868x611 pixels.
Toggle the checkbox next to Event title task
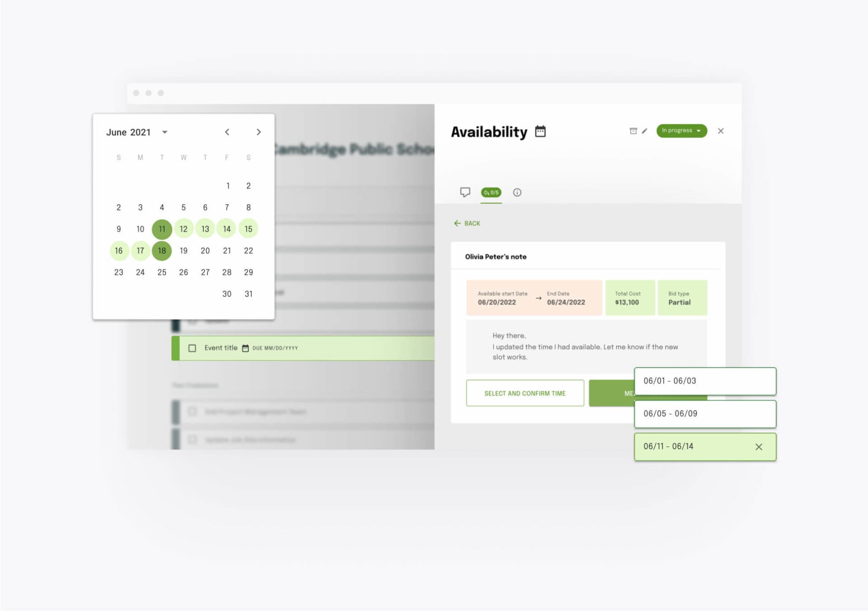click(x=192, y=347)
